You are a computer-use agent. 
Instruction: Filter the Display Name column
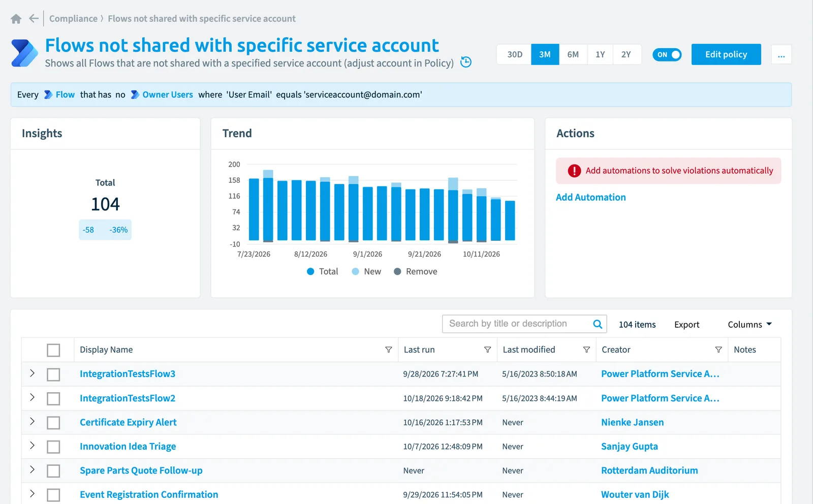[x=389, y=350]
